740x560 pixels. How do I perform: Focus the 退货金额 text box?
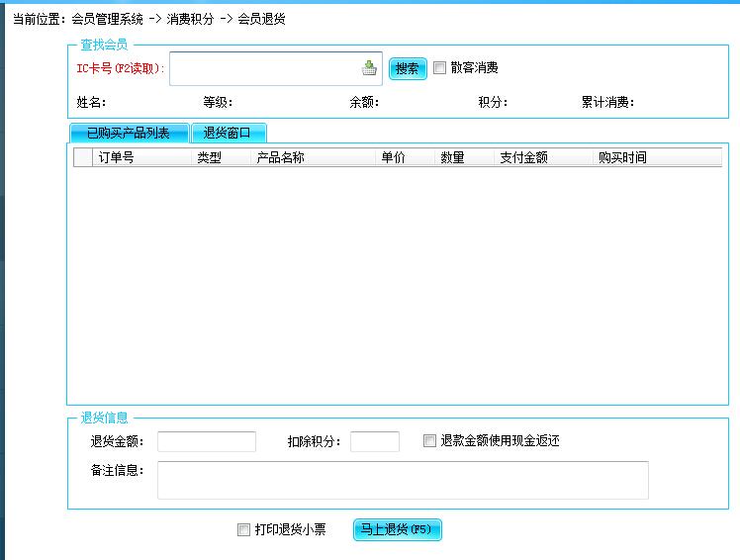click(206, 441)
